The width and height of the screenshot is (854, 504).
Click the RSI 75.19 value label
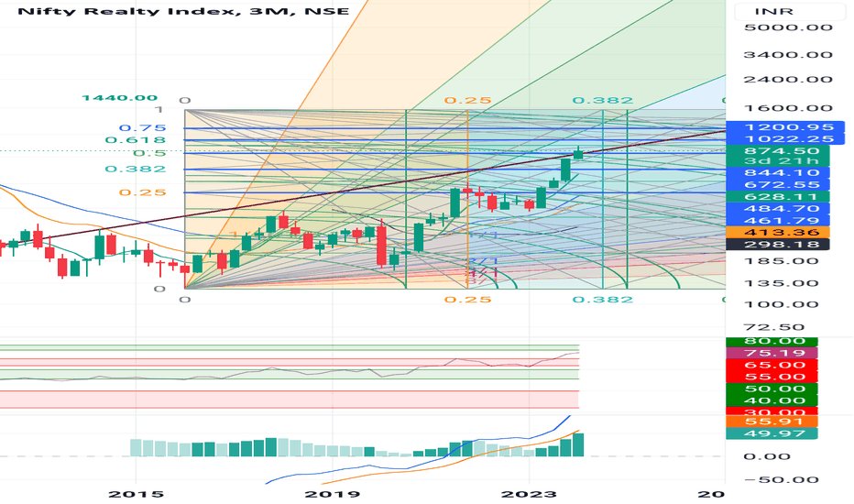[772, 353]
